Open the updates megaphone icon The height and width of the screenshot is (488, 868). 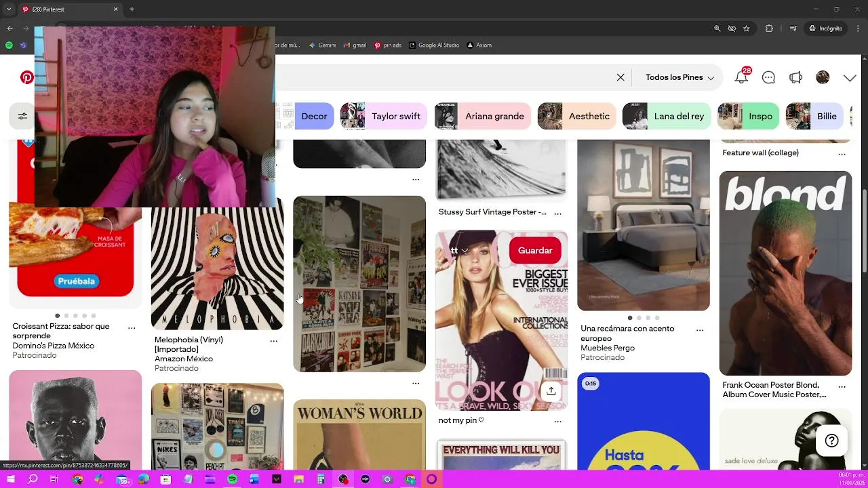click(x=795, y=77)
